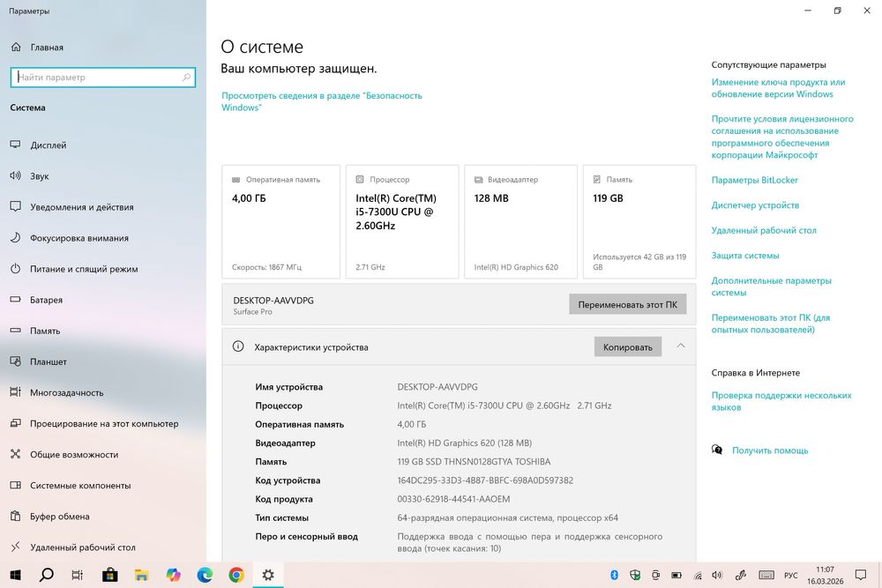Click the Bluetooth tray icon
882x588 pixels.
614,575
